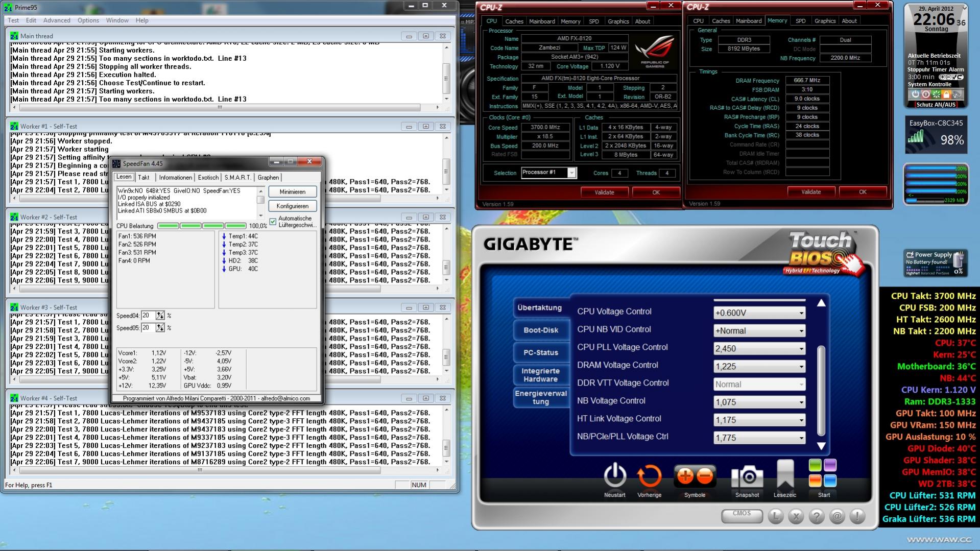Click the Power Supply plug icon gadget
Image resolution: width=980 pixels, height=551 pixels.
pyautogui.click(x=910, y=254)
